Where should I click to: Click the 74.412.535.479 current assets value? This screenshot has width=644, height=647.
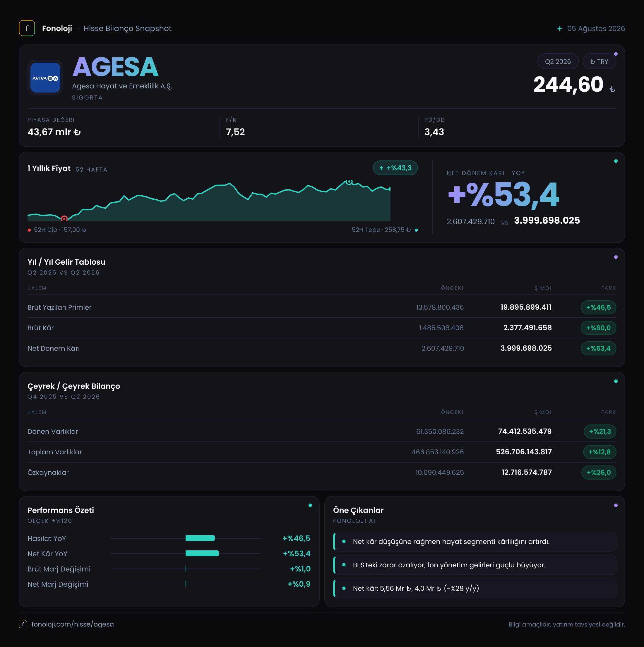[525, 431]
